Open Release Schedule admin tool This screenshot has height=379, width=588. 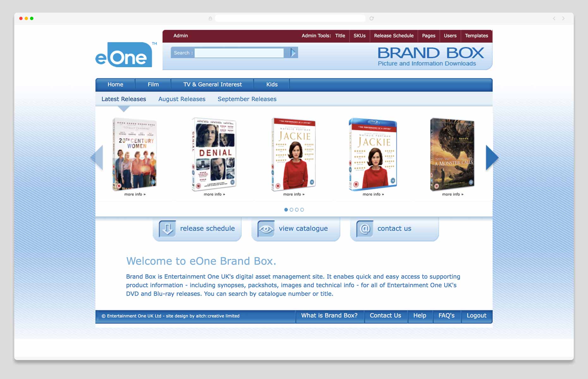pyautogui.click(x=394, y=36)
